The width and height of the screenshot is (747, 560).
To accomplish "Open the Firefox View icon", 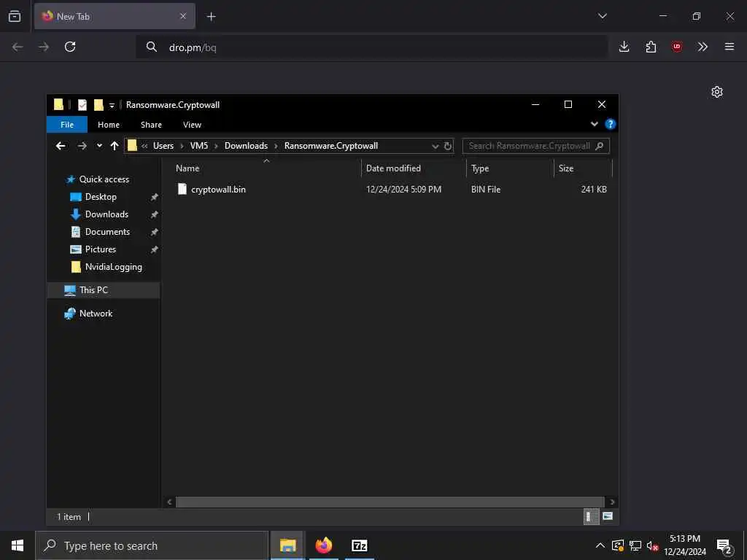I will [15, 16].
